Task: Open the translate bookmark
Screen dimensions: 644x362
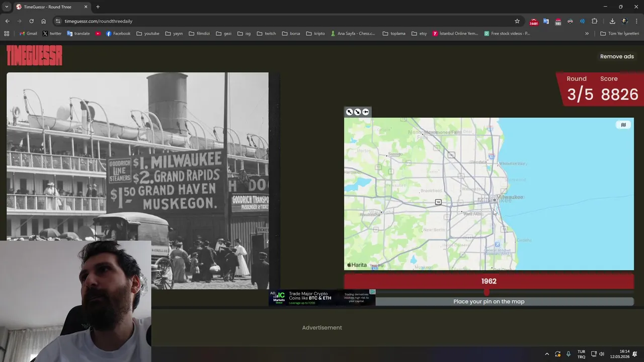Action: tap(78, 34)
